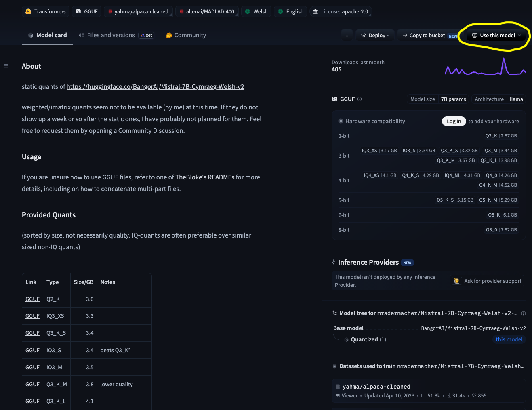Screen dimensions: 532x410
Task: Open the Files and versions tab
Action: point(116,35)
